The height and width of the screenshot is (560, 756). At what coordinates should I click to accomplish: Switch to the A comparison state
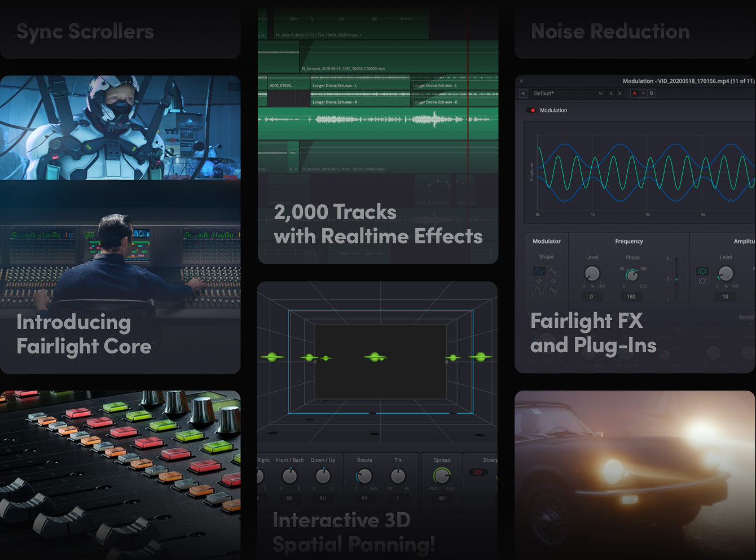point(634,93)
